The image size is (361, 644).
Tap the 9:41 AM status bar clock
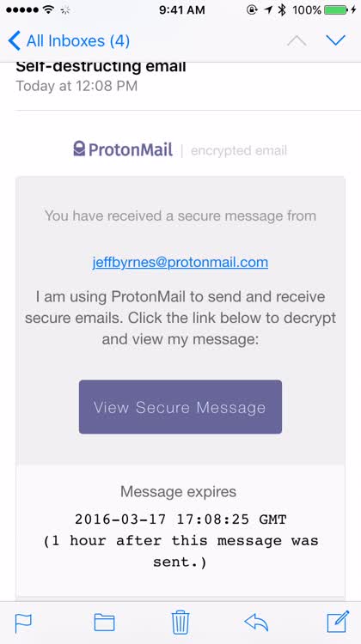pyautogui.click(x=181, y=9)
